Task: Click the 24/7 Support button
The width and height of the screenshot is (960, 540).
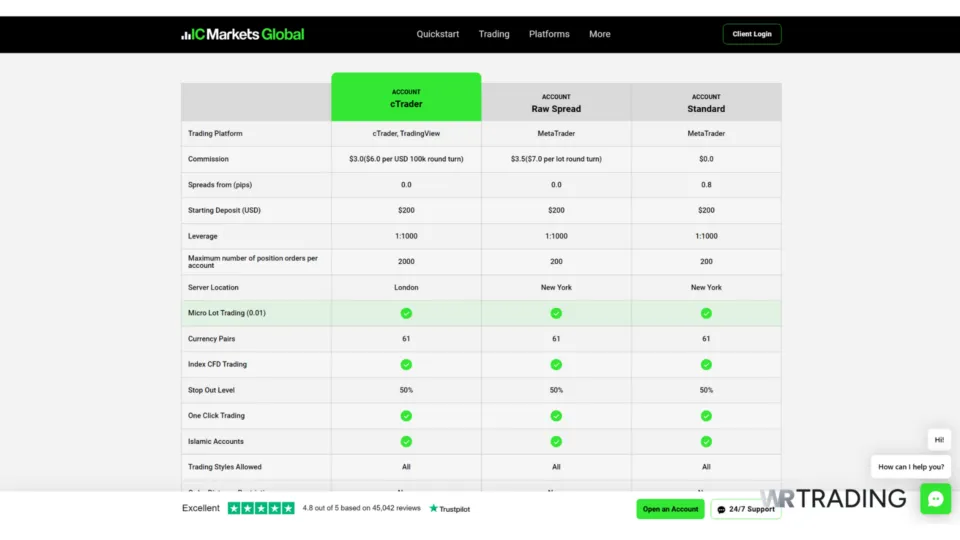Action: click(x=746, y=509)
